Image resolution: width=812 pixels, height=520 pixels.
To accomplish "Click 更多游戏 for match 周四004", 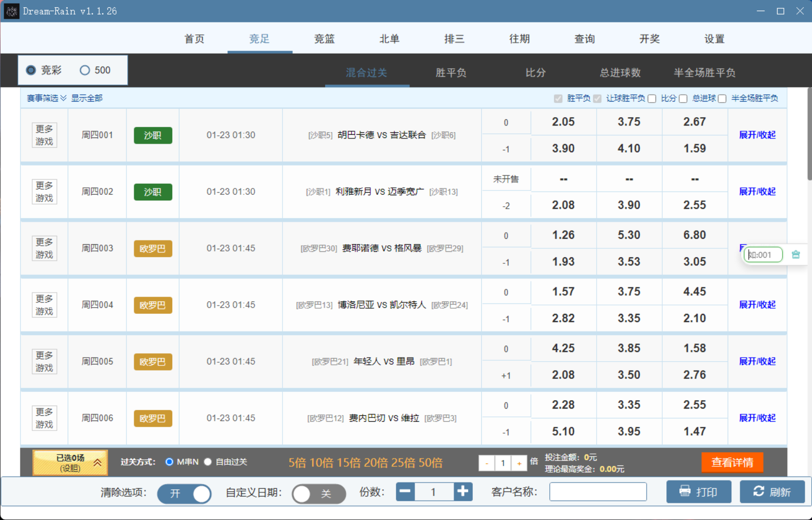I will point(44,305).
